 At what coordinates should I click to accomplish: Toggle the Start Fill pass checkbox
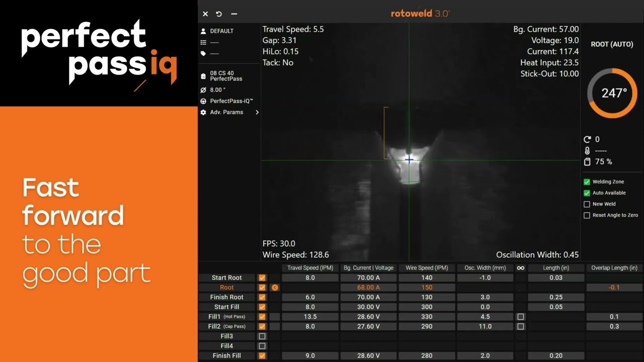pyautogui.click(x=262, y=307)
